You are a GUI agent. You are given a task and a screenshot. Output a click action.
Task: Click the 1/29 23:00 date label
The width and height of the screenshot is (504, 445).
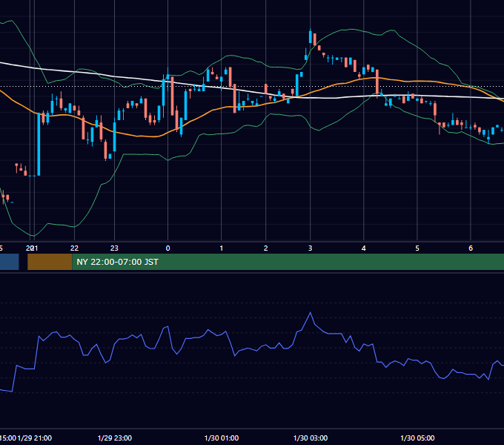pos(114,438)
